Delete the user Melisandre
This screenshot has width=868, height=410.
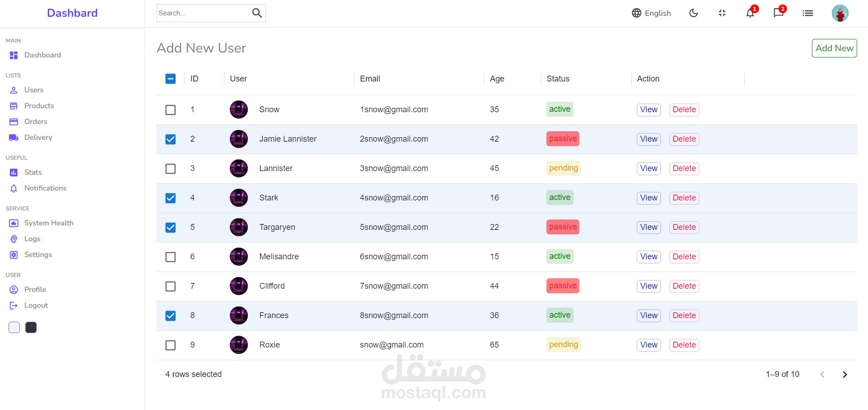tap(684, 257)
